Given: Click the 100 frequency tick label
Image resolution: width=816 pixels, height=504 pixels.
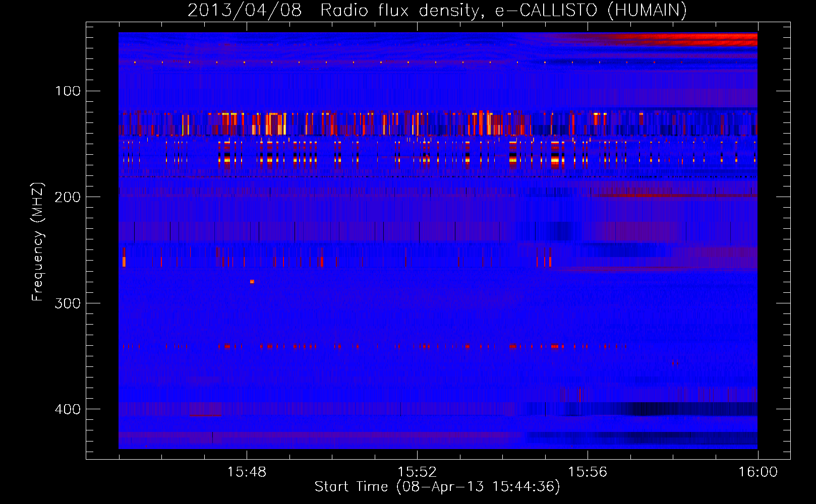Looking at the screenshot, I should tap(68, 91).
